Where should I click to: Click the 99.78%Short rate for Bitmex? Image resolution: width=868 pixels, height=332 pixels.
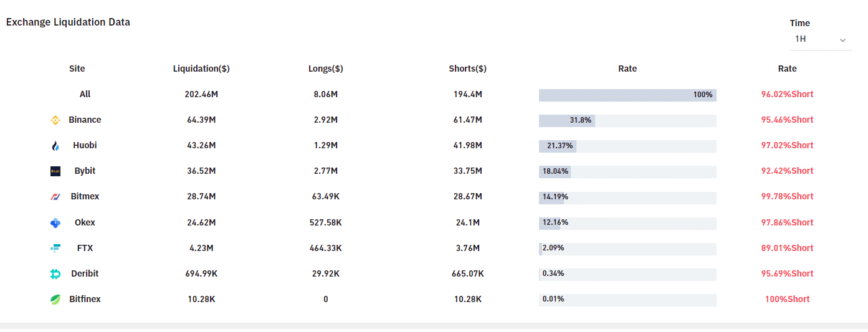point(787,196)
